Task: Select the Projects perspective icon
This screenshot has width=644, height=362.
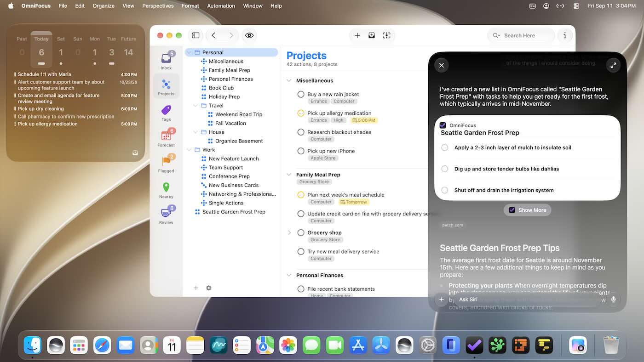Action: click(166, 86)
